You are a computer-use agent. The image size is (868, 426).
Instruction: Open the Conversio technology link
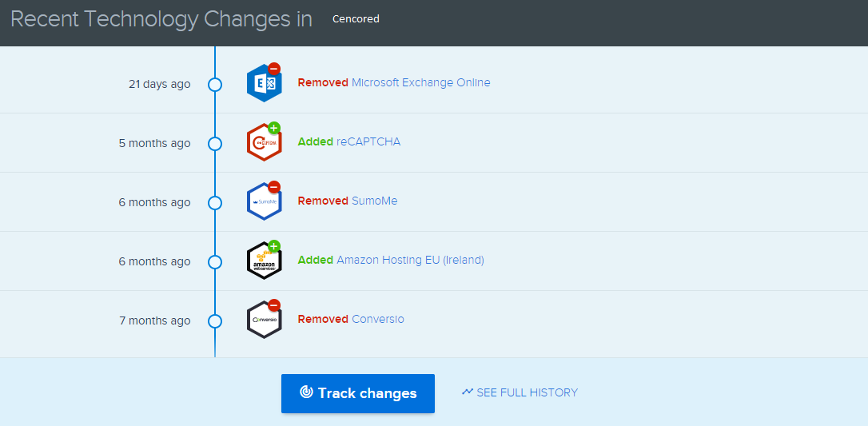(377, 319)
